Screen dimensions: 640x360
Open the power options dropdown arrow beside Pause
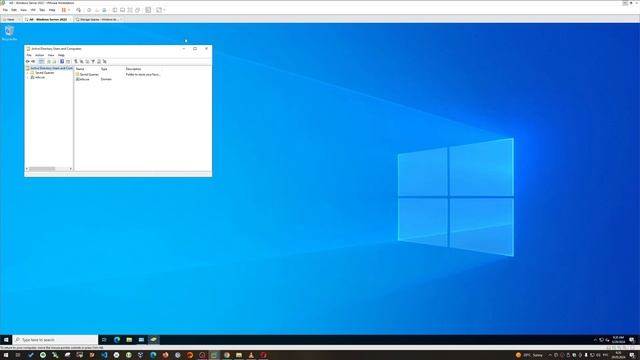pyautogui.click(x=69, y=10)
